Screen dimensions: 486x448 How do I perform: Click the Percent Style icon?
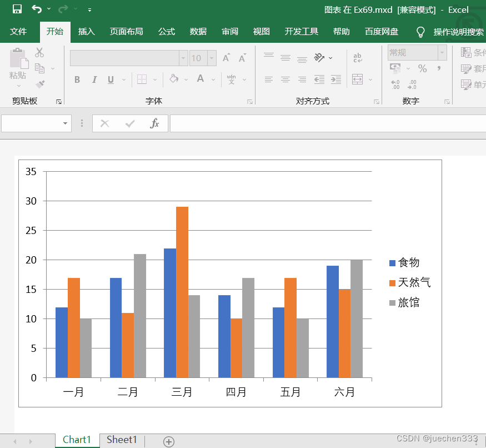(x=423, y=68)
